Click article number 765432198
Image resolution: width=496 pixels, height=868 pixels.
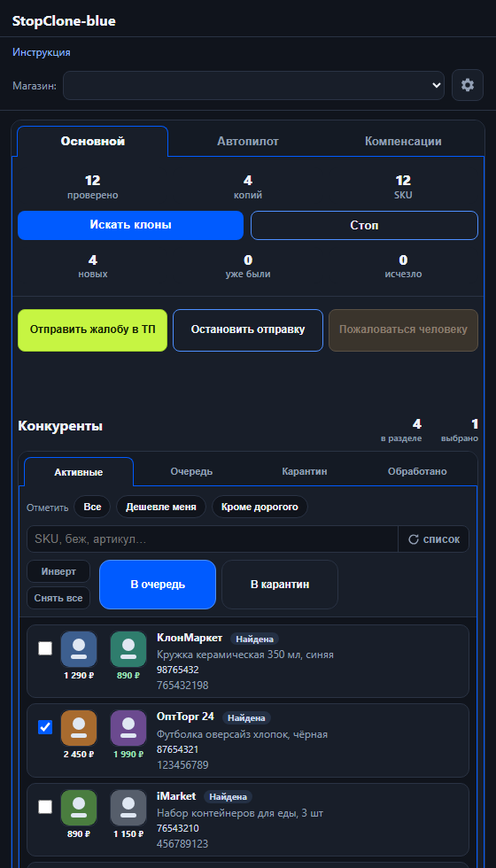click(x=182, y=686)
